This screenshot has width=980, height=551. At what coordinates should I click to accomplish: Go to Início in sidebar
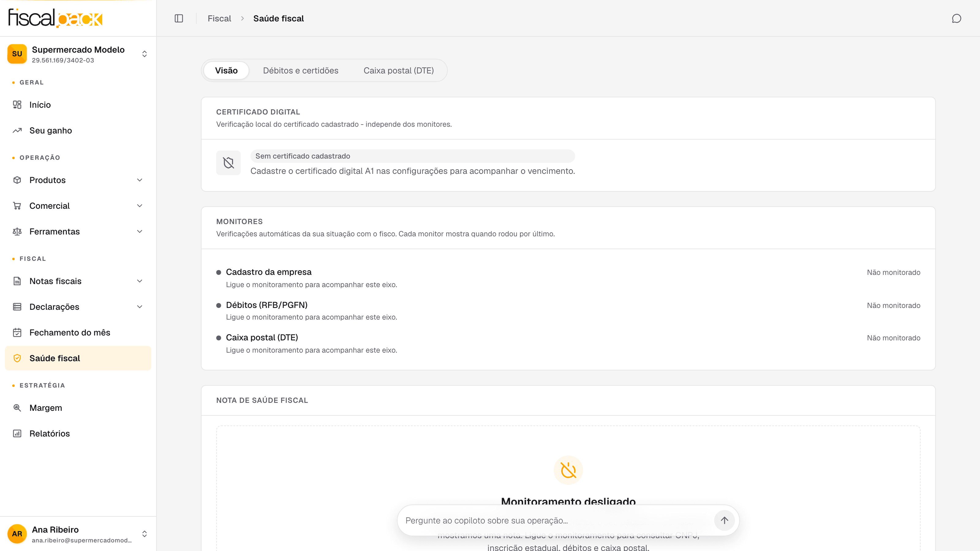(78, 105)
